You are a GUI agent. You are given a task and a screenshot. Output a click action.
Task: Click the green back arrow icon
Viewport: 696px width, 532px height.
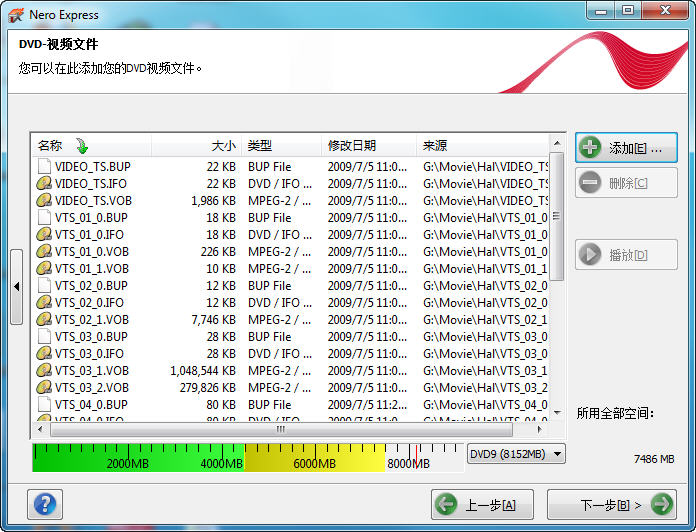pyautogui.click(x=446, y=504)
